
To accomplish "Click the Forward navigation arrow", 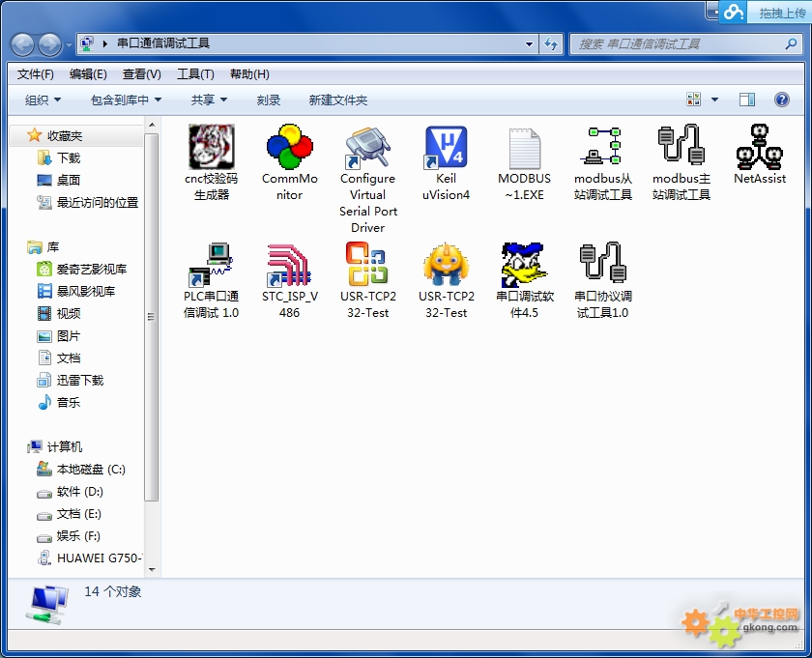I will coord(49,44).
